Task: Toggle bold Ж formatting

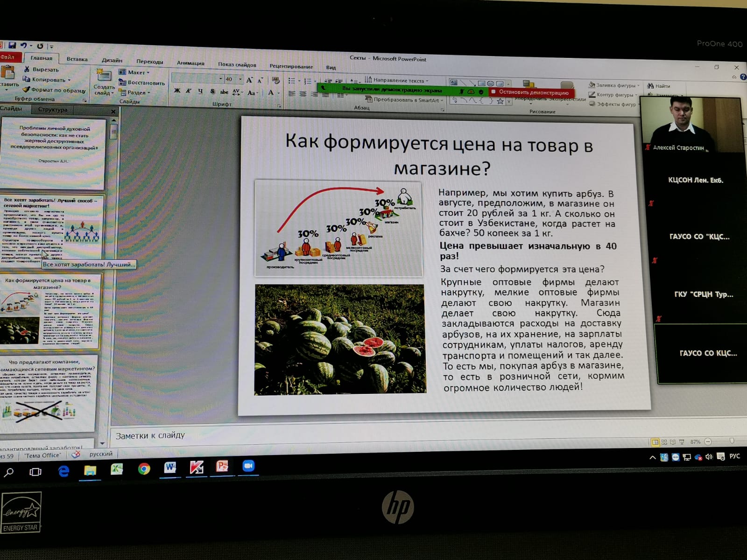Action: click(x=177, y=91)
